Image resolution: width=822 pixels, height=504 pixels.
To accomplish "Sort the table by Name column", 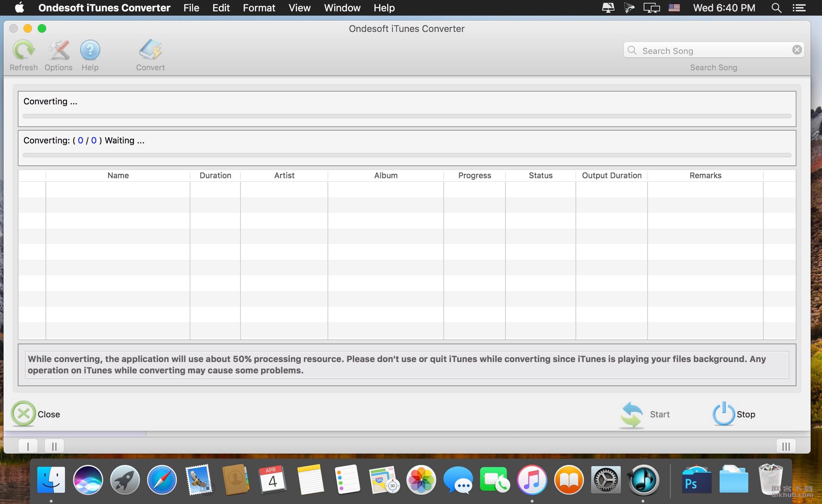I will [118, 175].
